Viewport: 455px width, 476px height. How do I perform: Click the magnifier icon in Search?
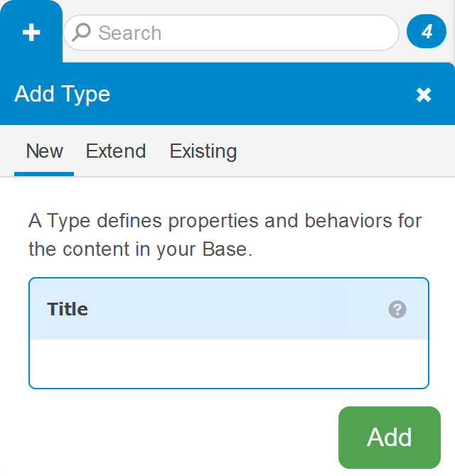click(x=82, y=33)
